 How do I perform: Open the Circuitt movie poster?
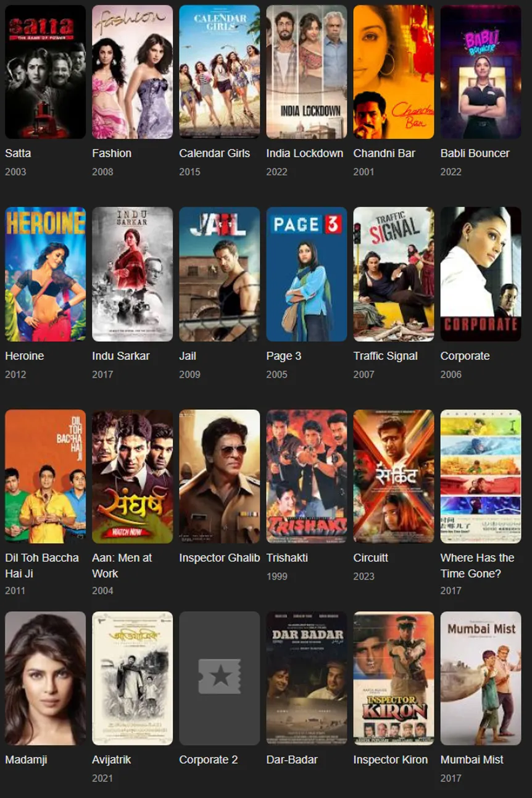click(x=394, y=476)
